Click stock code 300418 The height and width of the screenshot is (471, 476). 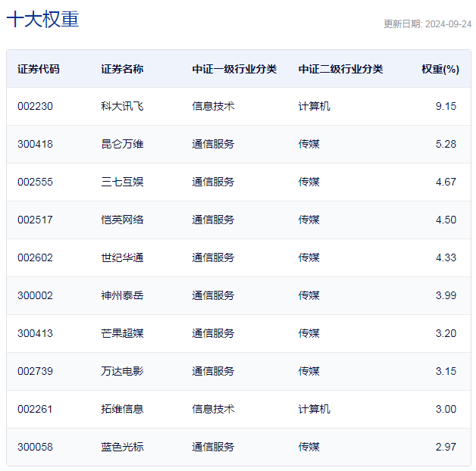point(36,144)
